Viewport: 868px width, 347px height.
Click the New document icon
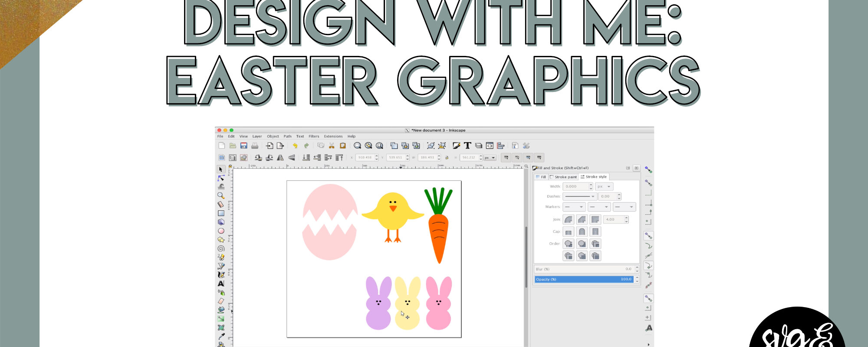pyautogui.click(x=222, y=146)
